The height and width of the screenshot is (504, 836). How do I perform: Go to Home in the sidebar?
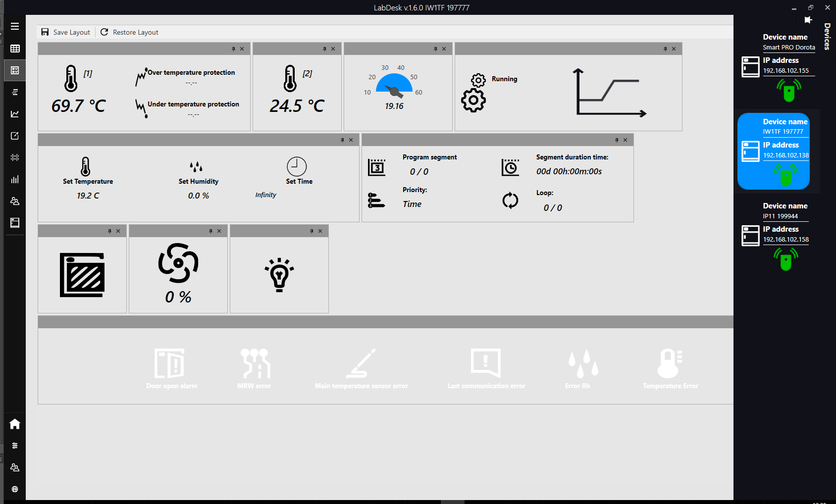15,424
